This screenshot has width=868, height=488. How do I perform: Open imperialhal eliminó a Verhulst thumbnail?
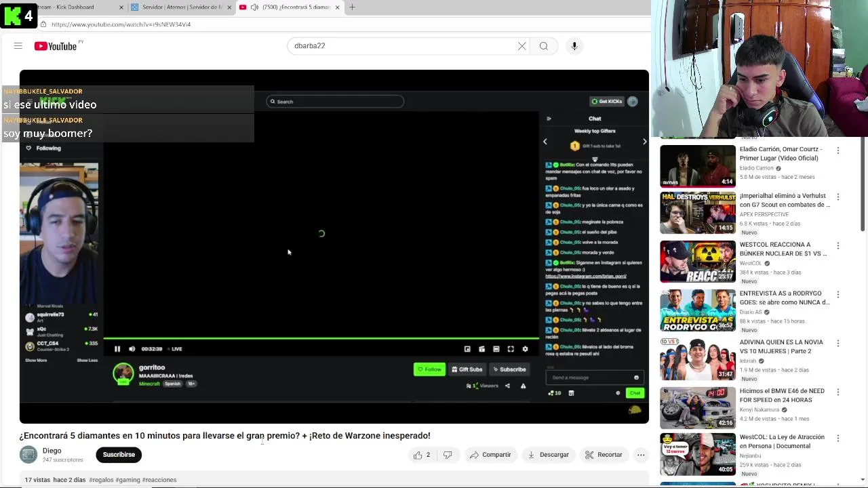point(698,213)
